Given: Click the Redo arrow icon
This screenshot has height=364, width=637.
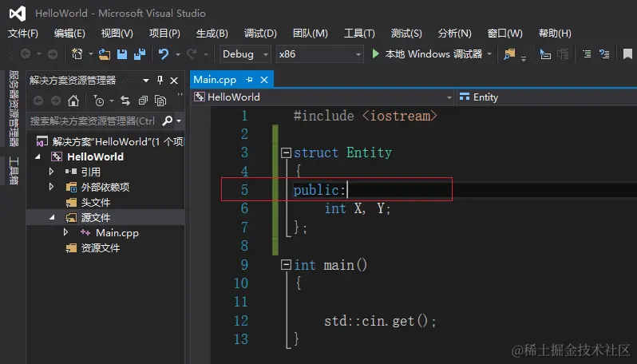Looking at the screenshot, I should tap(192, 53).
